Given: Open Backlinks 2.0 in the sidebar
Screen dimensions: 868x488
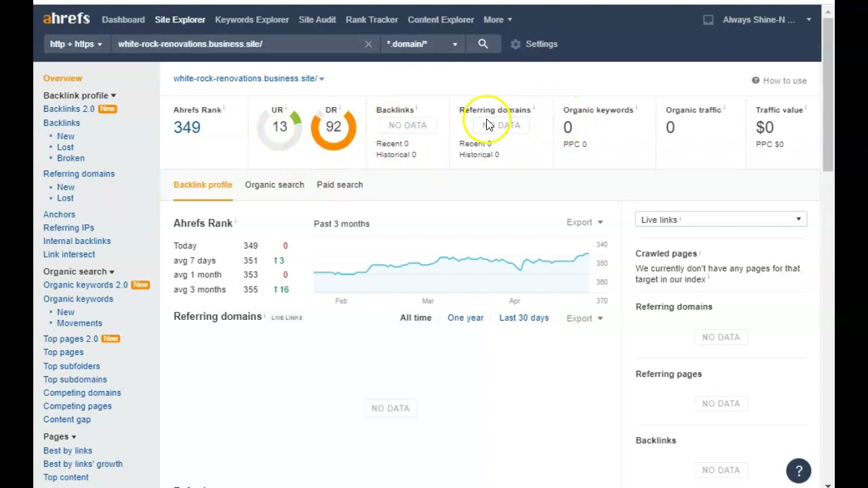Looking at the screenshot, I should point(69,109).
